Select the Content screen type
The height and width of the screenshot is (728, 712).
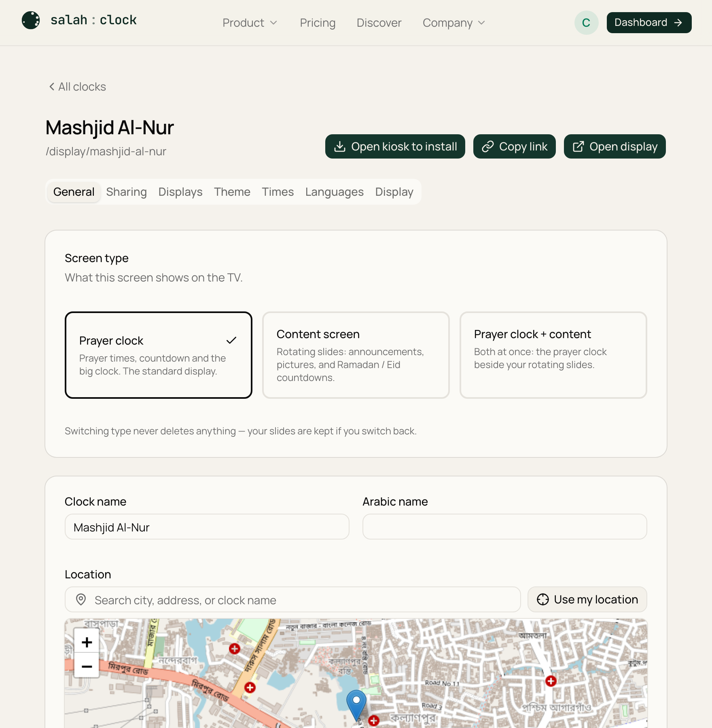[x=356, y=355]
